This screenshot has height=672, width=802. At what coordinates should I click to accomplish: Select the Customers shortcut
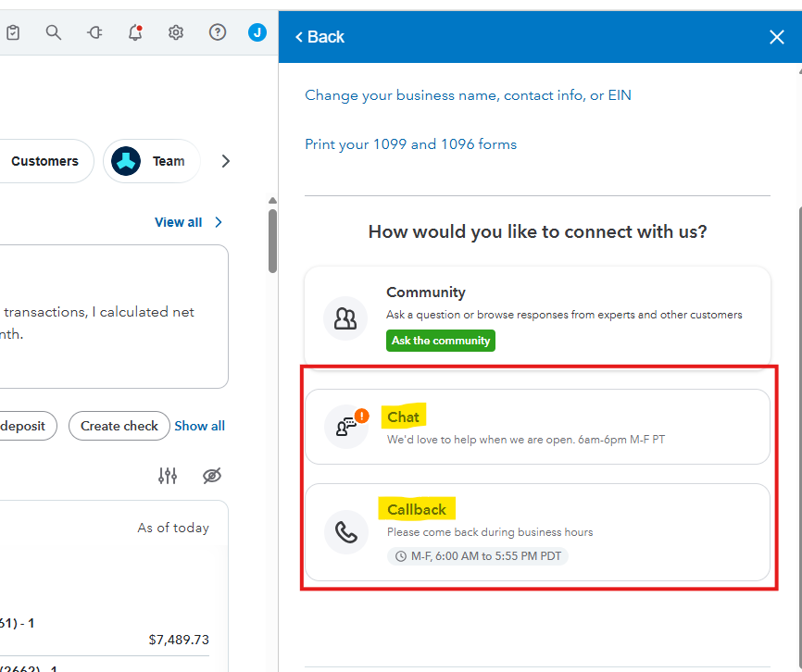point(44,161)
